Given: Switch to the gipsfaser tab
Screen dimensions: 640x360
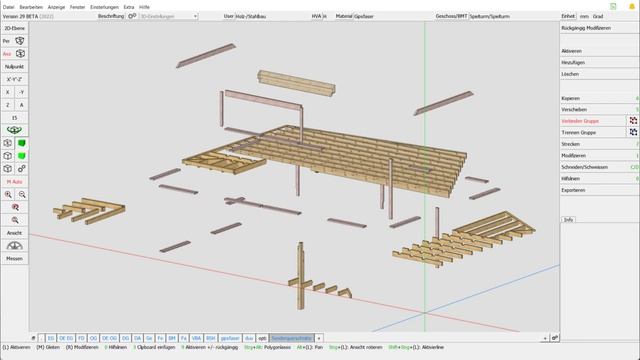Looking at the screenshot, I should pos(230,338).
